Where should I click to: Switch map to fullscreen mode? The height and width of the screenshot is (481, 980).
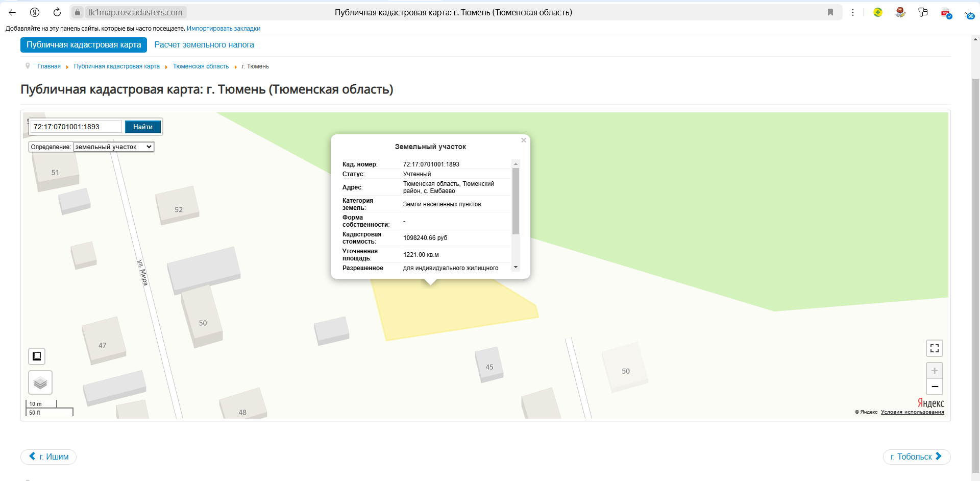coord(935,348)
